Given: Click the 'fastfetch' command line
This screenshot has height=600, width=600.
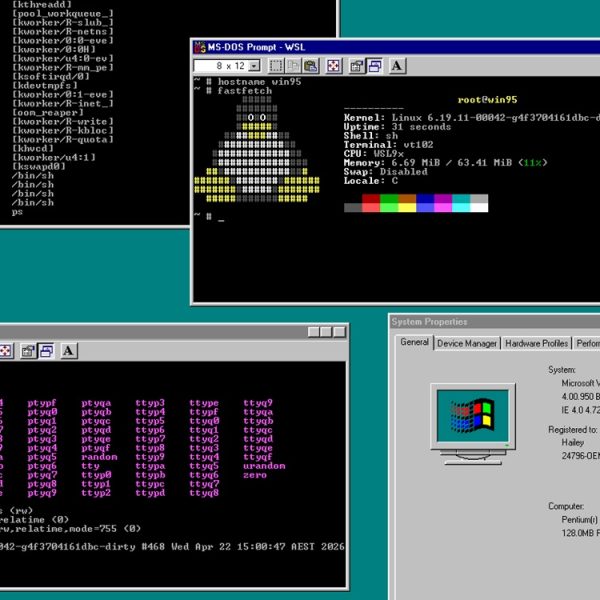Looking at the screenshot, I should pyautogui.click(x=233, y=91).
